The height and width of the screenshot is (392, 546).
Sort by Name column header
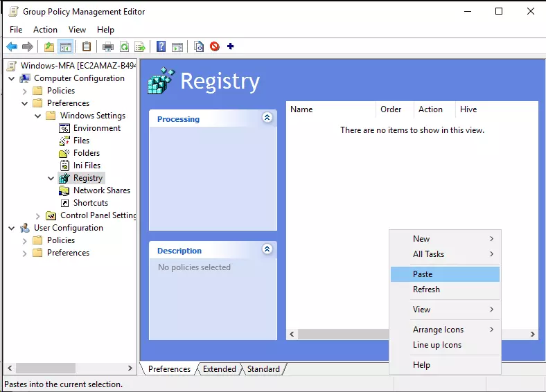click(x=331, y=109)
